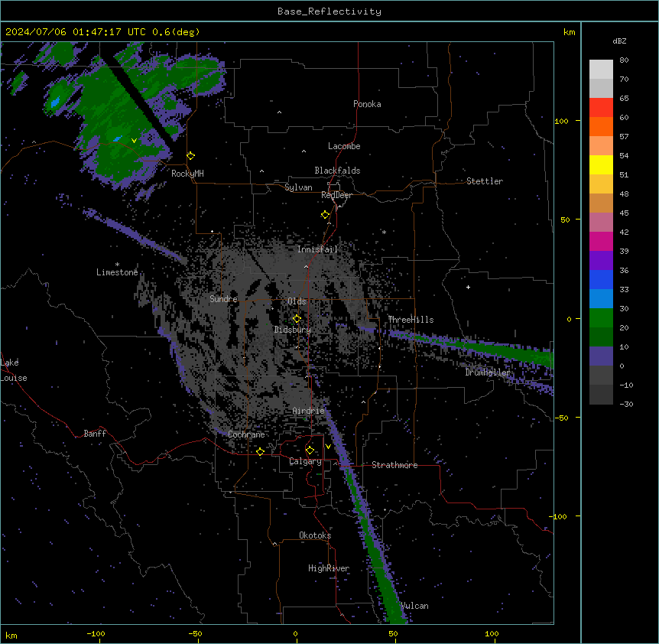The image size is (659, 644).
Task: Select the bright green 20-30 dBZ swatch
Action: (x=601, y=318)
